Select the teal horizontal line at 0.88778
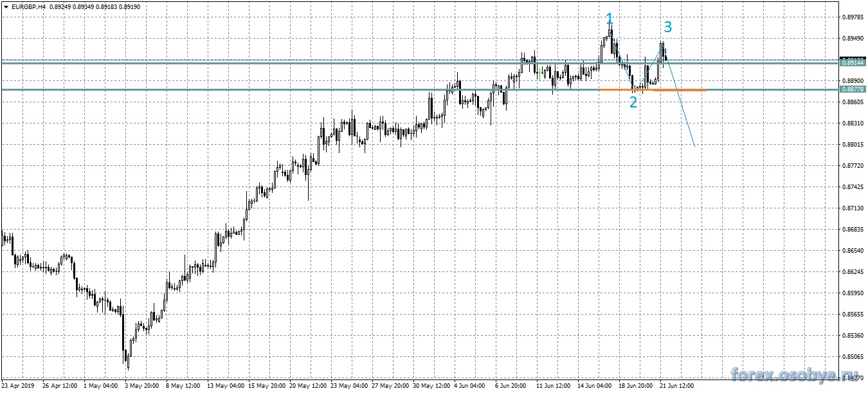 (x=419, y=89)
